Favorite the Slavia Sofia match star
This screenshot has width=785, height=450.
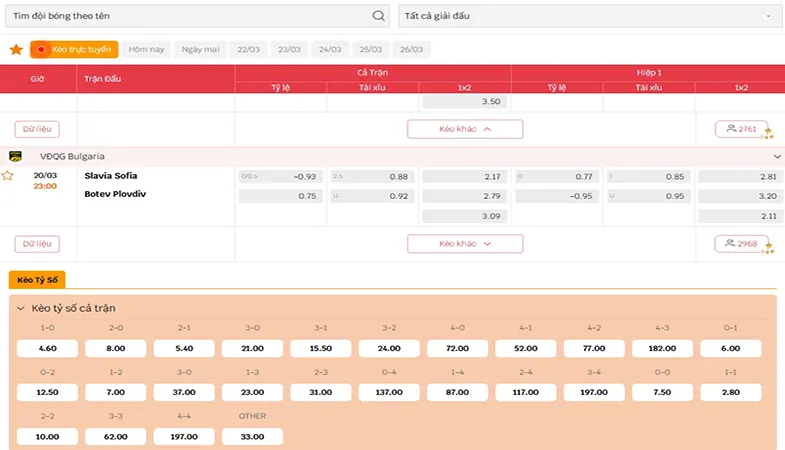click(x=8, y=176)
